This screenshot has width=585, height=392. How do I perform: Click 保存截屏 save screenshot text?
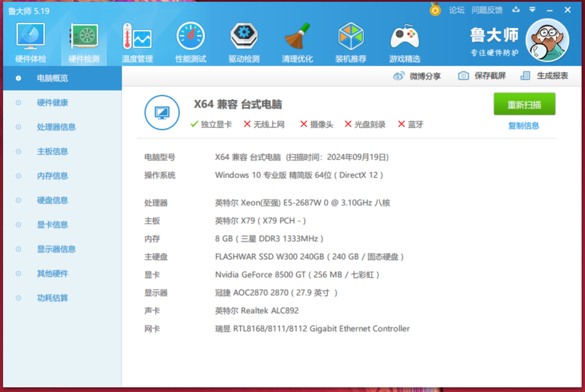click(490, 76)
